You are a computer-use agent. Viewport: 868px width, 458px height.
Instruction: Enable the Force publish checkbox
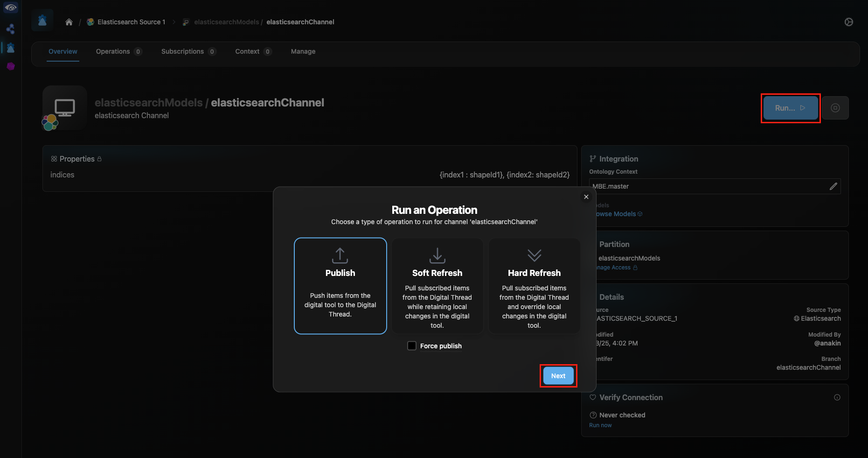(412, 346)
